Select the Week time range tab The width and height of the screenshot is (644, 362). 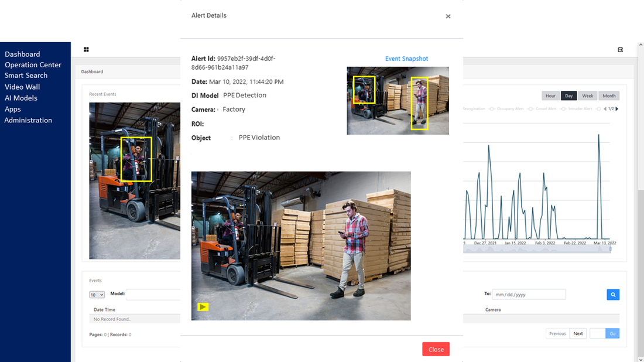point(587,96)
